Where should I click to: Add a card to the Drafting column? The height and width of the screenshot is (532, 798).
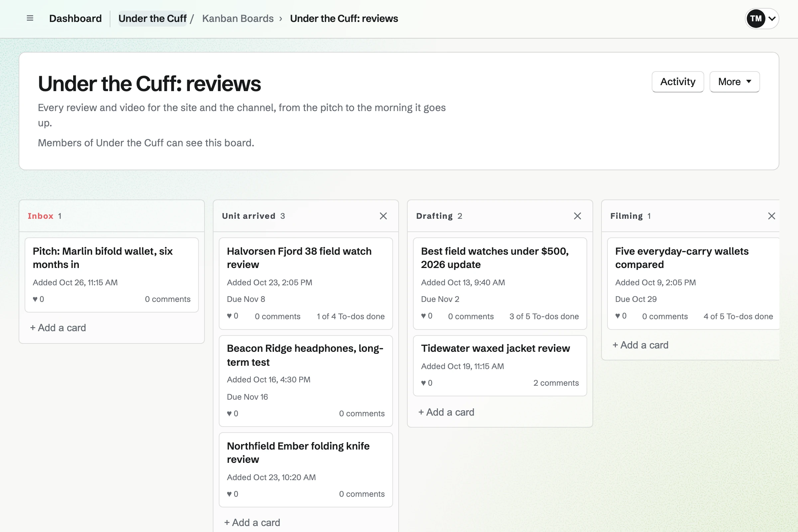tap(446, 412)
